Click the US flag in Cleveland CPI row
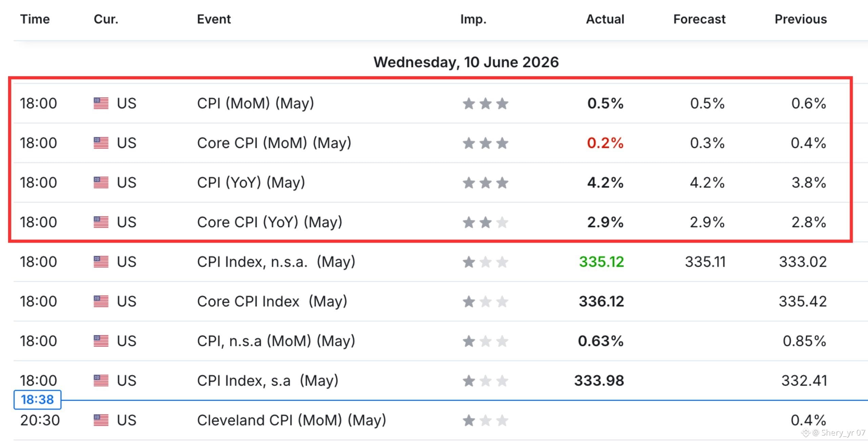Viewport: 868px width, 441px height. [101, 420]
